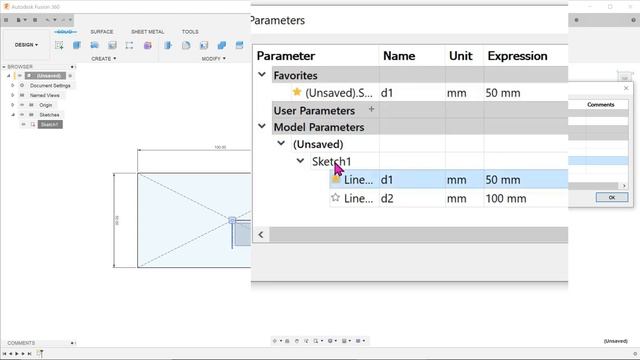Click the Sketch1 icon in the browser
Viewport: 640px width, 360px height.
pos(33,124)
